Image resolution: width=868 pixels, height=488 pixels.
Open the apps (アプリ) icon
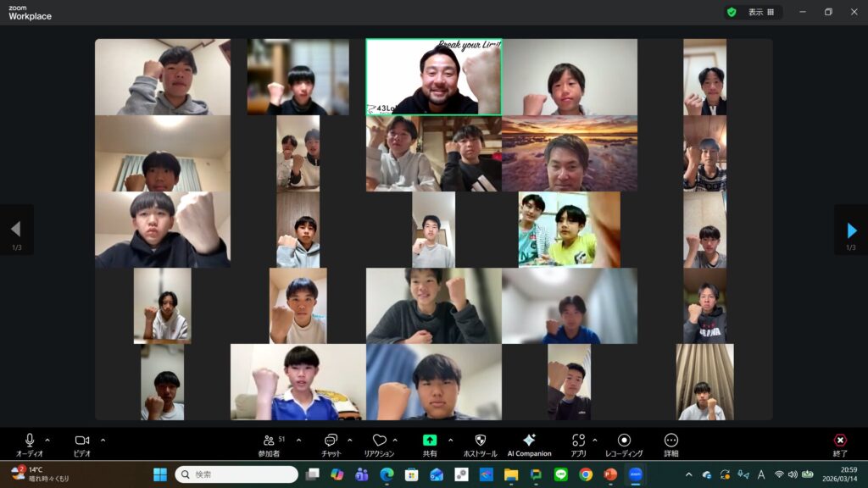coord(579,441)
